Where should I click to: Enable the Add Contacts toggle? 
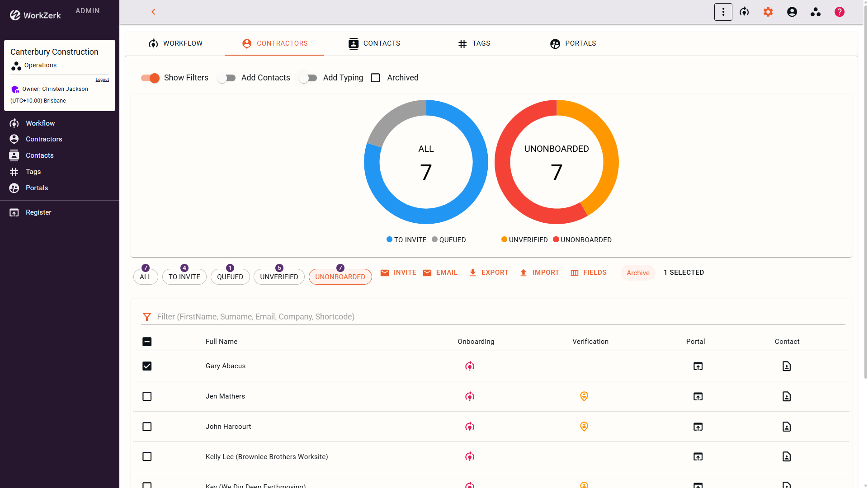point(226,78)
